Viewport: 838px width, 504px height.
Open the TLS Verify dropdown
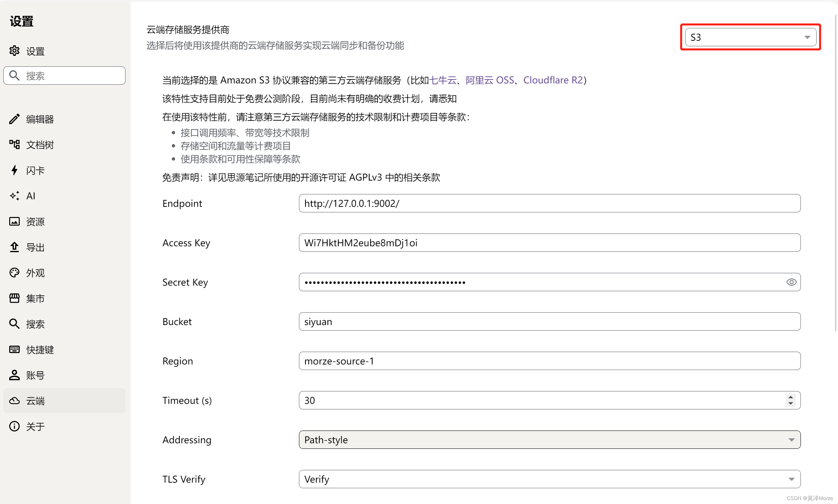549,479
